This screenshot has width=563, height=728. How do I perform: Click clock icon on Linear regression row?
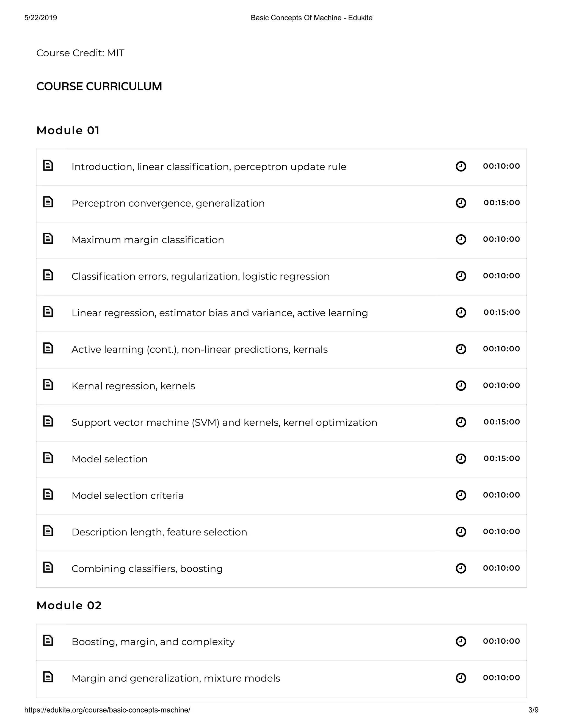461,312
